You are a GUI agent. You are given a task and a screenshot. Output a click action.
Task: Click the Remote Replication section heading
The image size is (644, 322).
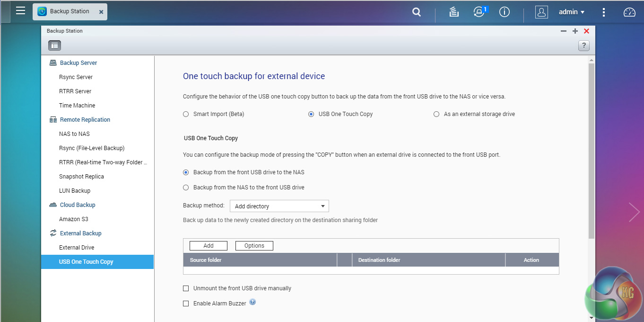85,120
